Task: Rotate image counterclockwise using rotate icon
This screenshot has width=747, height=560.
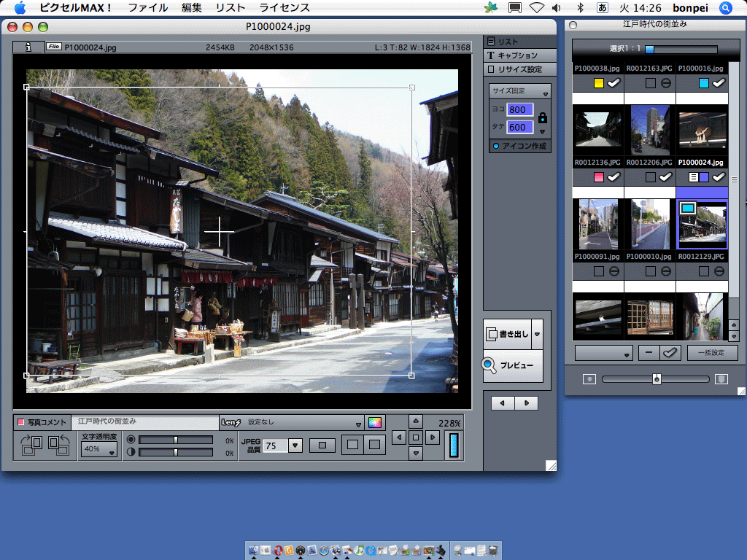Action: (x=59, y=445)
